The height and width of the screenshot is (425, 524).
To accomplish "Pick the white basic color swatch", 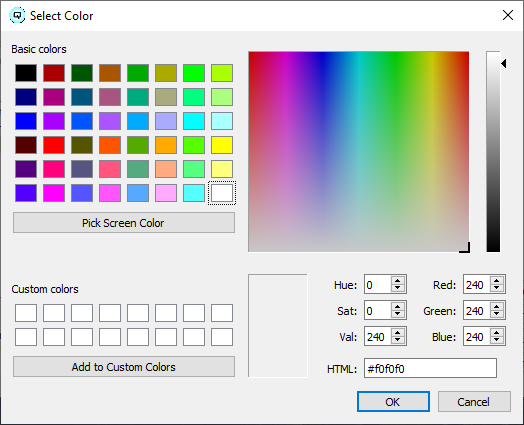I will pos(222,193).
